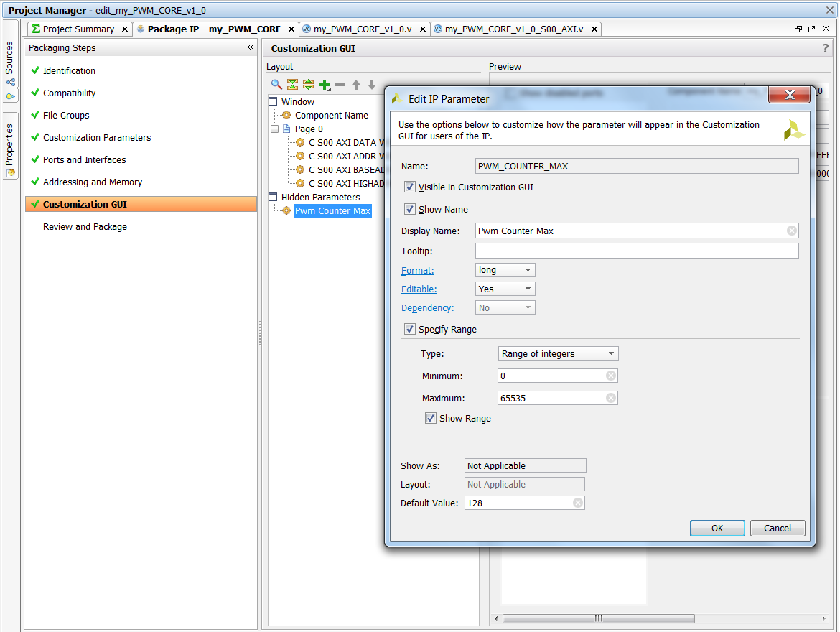Click the Editable hyperlink label
This screenshot has height=632, width=840.
(x=419, y=289)
